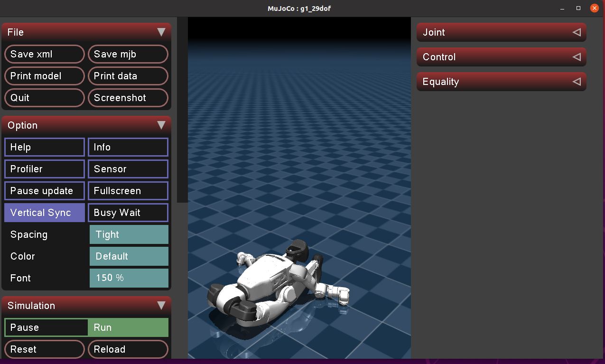Expand the Joint panel

click(577, 32)
